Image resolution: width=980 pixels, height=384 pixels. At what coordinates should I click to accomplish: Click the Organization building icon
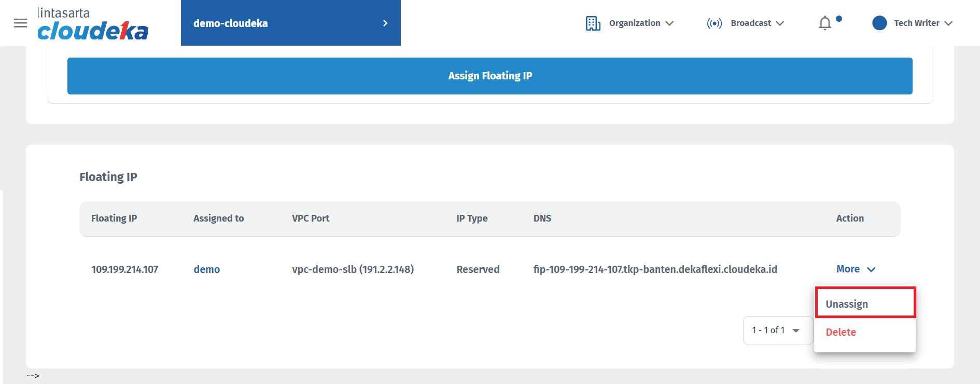593,23
